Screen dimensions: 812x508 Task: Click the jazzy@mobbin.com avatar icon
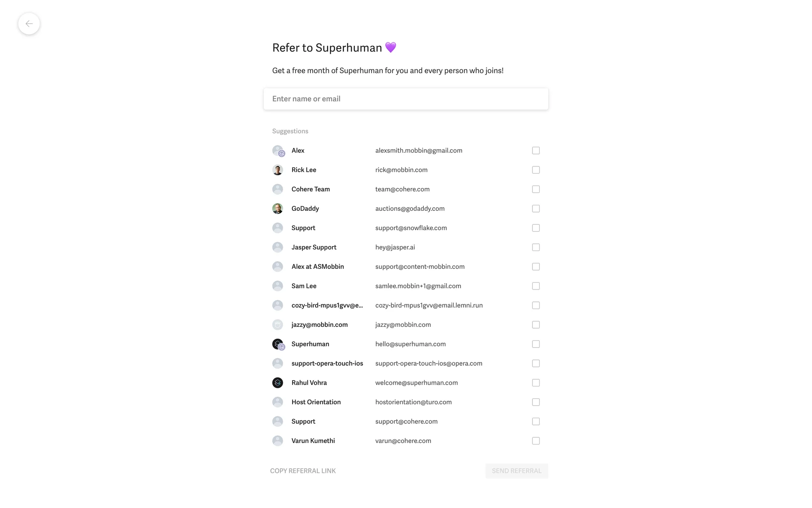(277, 325)
